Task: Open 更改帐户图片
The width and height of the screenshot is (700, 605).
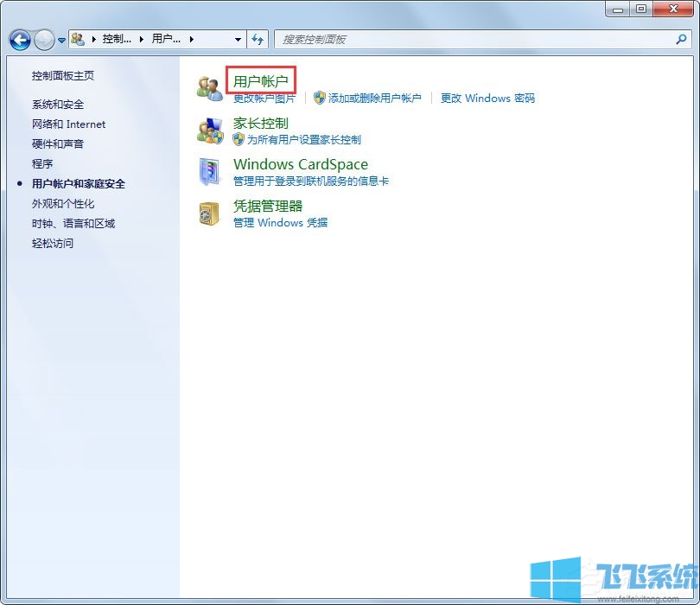Action: click(x=264, y=99)
